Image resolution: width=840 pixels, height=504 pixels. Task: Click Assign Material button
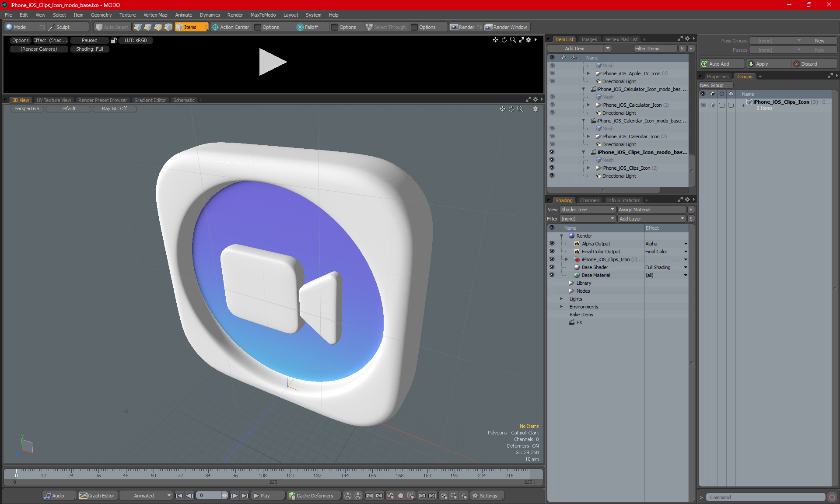(x=652, y=210)
